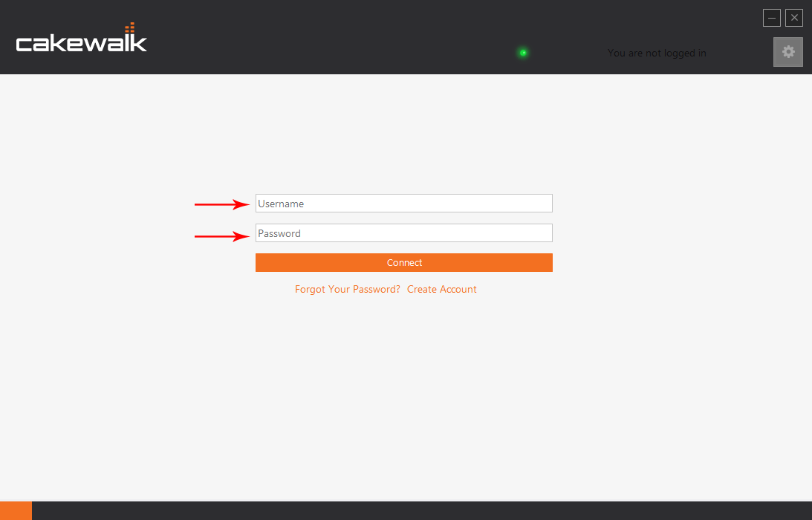Image resolution: width=812 pixels, height=520 pixels.
Task: Click the red arrow pointing to Password
Action: pyautogui.click(x=221, y=236)
